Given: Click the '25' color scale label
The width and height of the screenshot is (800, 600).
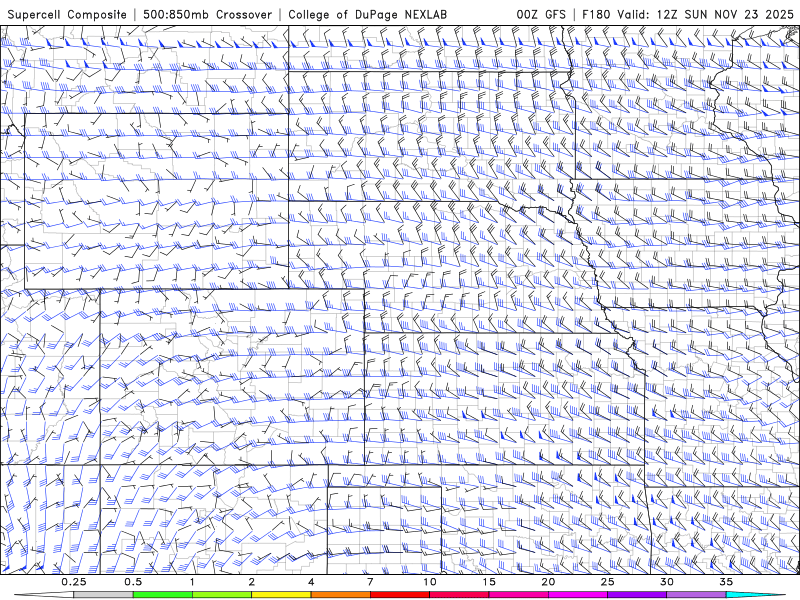Looking at the screenshot, I should 607,582.
